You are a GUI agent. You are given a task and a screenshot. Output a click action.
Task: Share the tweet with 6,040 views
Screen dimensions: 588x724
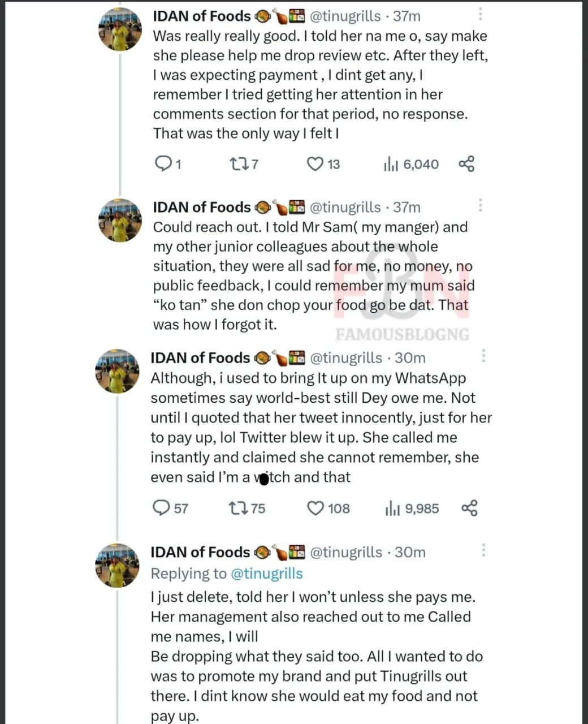pyautogui.click(x=466, y=164)
